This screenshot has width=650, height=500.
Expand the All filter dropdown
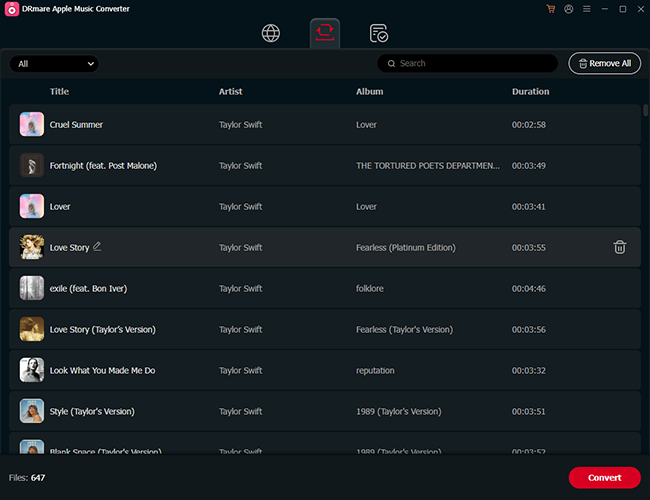(x=54, y=64)
